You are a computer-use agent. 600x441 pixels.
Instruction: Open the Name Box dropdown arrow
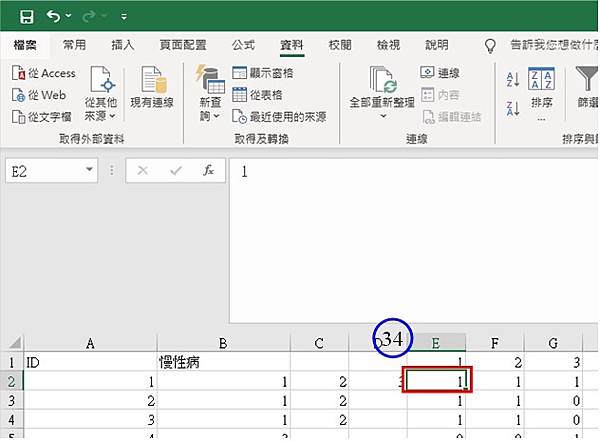tap(89, 169)
